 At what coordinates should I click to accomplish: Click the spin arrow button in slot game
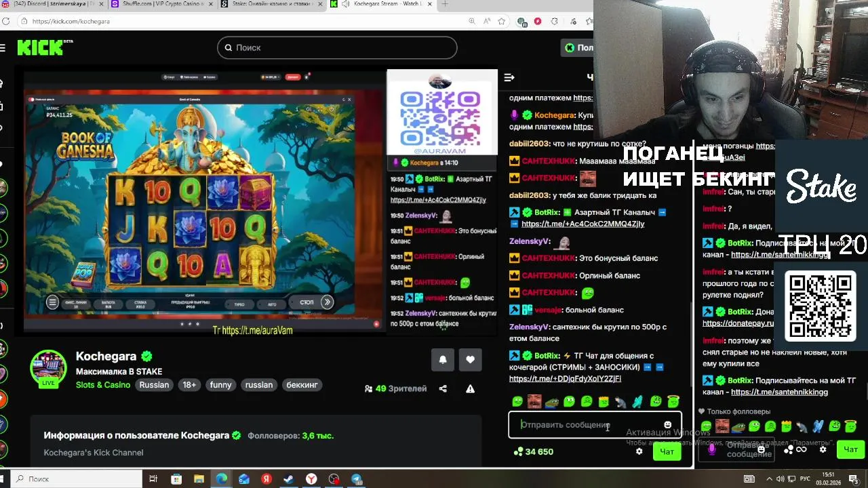[x=327, y=302]
